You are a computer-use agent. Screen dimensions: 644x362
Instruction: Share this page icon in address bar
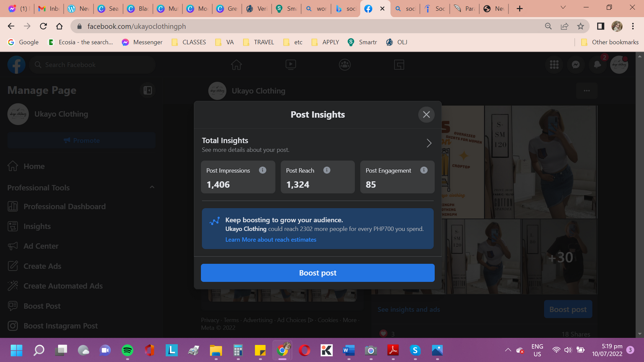564,26
